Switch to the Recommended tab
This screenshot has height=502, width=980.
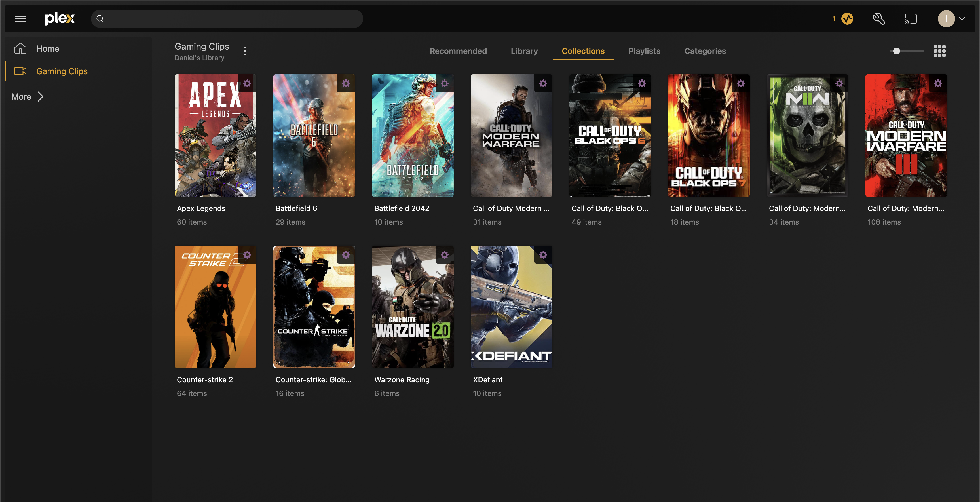[x=458, y=51]
